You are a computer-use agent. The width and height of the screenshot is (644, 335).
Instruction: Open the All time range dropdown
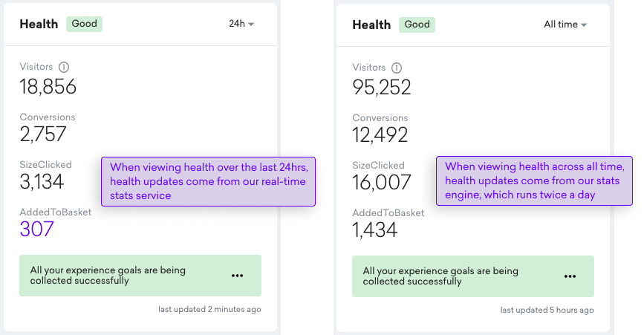565,25
